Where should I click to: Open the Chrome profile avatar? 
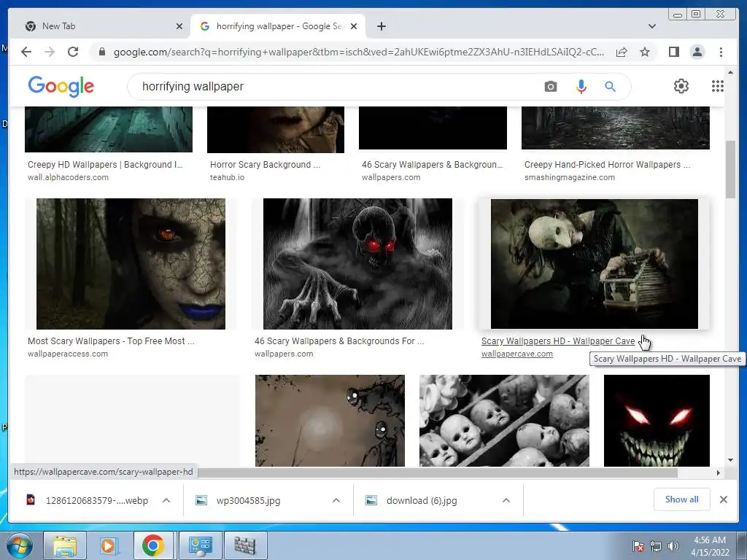click(697, 52)
